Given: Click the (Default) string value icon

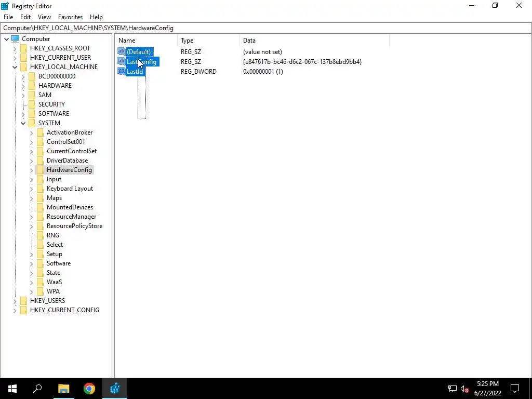Looking at the screenshot, I should [122, 51].
